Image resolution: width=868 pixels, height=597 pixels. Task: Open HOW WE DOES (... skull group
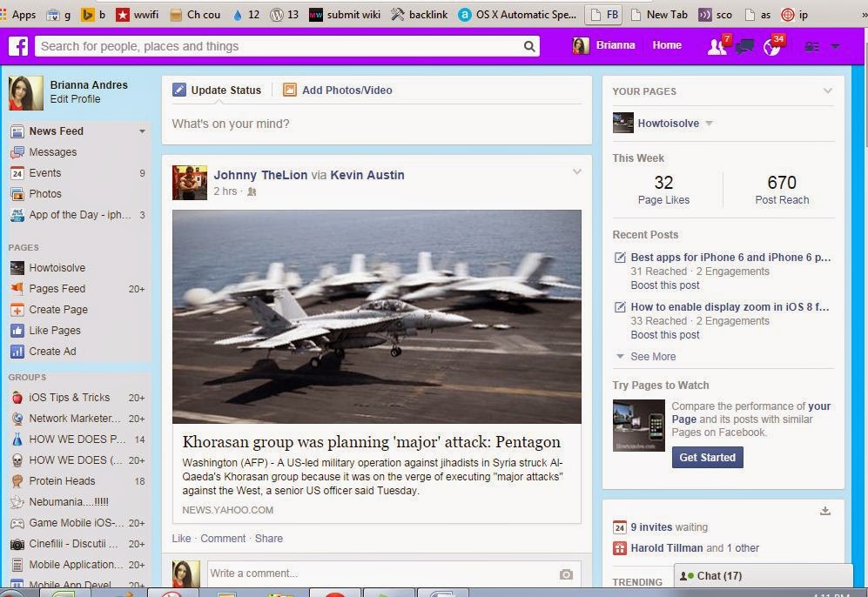point(75,460)
